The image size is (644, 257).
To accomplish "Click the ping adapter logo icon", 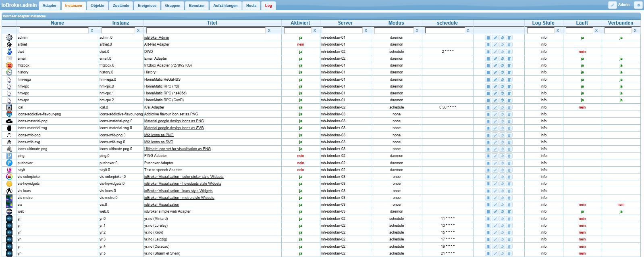I will point(9,156).
